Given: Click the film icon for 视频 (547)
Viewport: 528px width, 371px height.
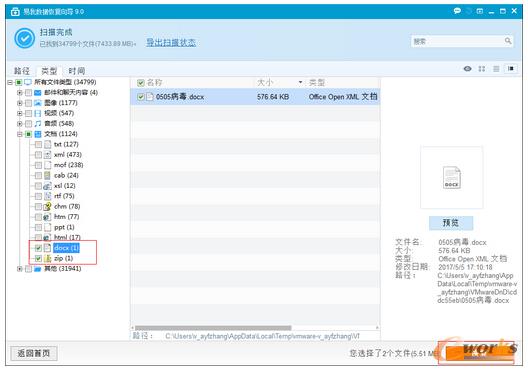Looking at the screenshot, I should pyautogui.click(x=38, y=113).
